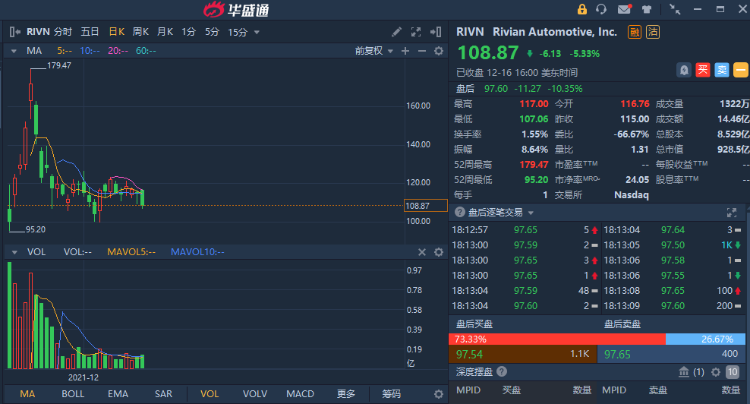The width and height of the screenshot is (750, 404).
Task: Click the exchange bank icon in depth
Action: click(684, 371)
